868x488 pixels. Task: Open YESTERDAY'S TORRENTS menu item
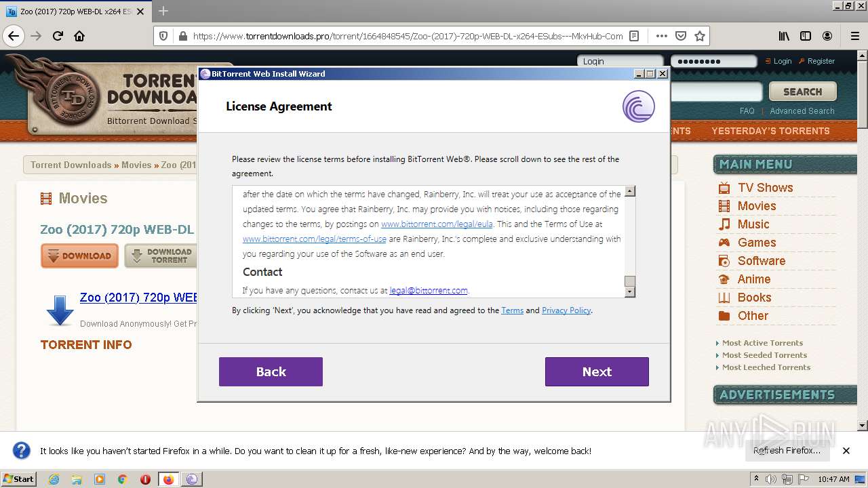tap(770, 131)
